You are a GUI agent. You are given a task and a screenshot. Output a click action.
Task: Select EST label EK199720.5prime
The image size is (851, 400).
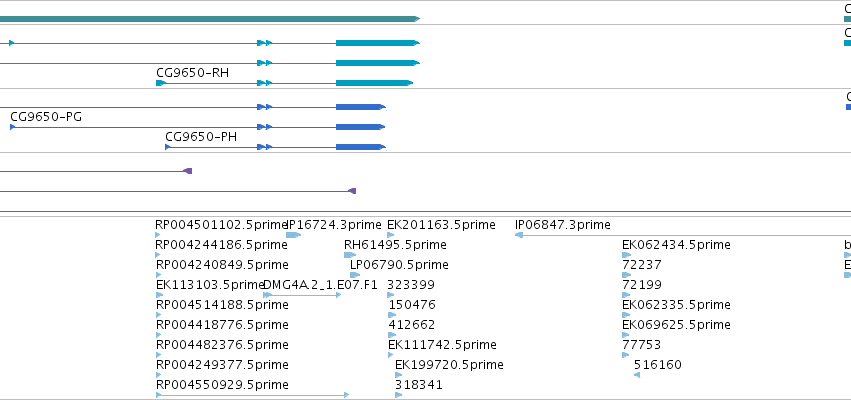(449, 365)
